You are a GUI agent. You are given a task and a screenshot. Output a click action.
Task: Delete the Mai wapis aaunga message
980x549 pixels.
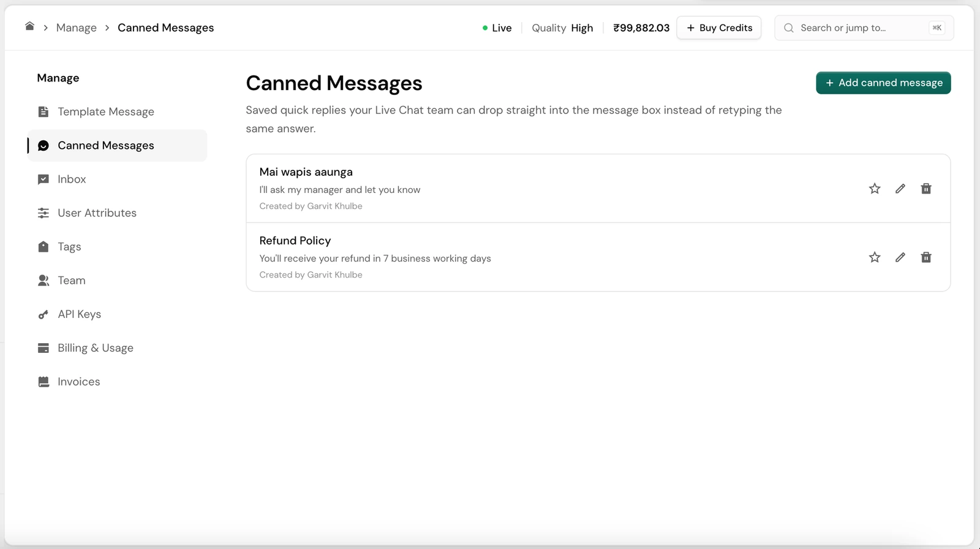926,189
